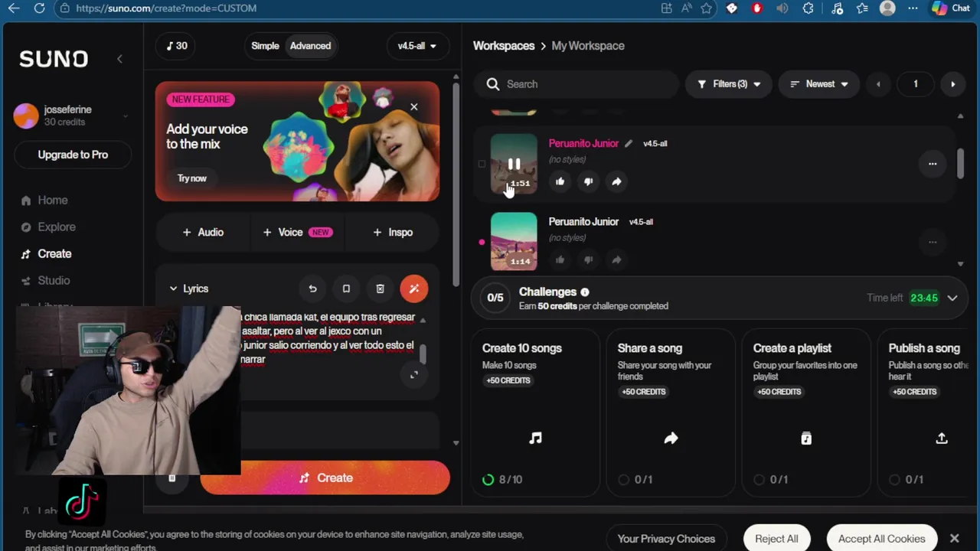
Task: Go to the next page arrow
Action: [x=953, y=84]
